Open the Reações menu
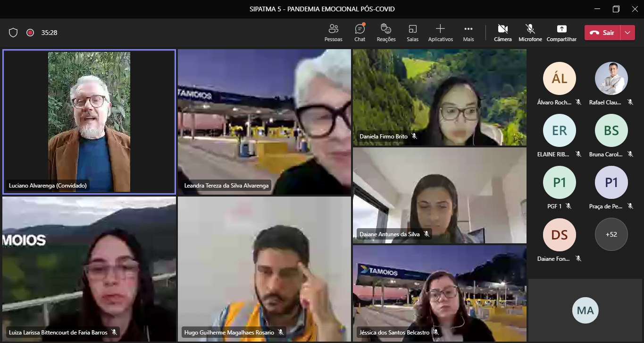 [386, 32]
